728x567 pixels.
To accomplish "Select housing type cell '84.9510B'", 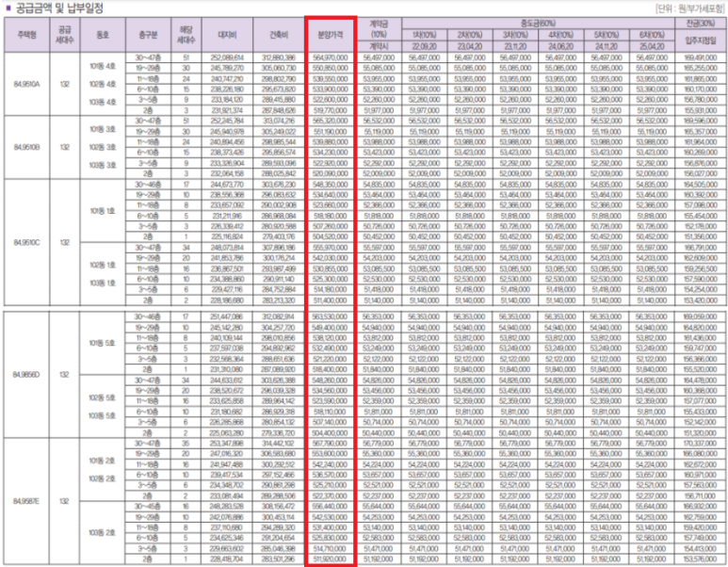I will 27,147.
